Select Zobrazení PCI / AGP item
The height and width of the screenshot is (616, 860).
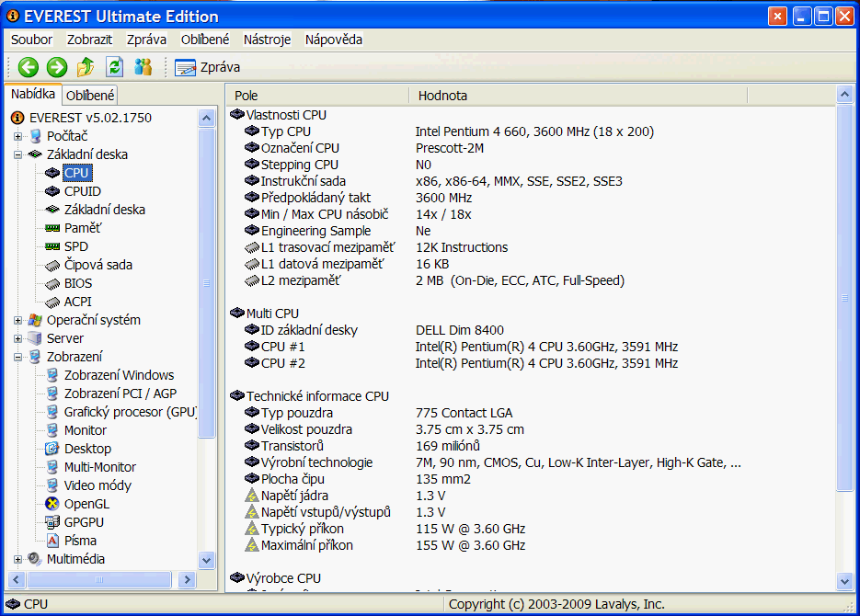coord(120,394)
